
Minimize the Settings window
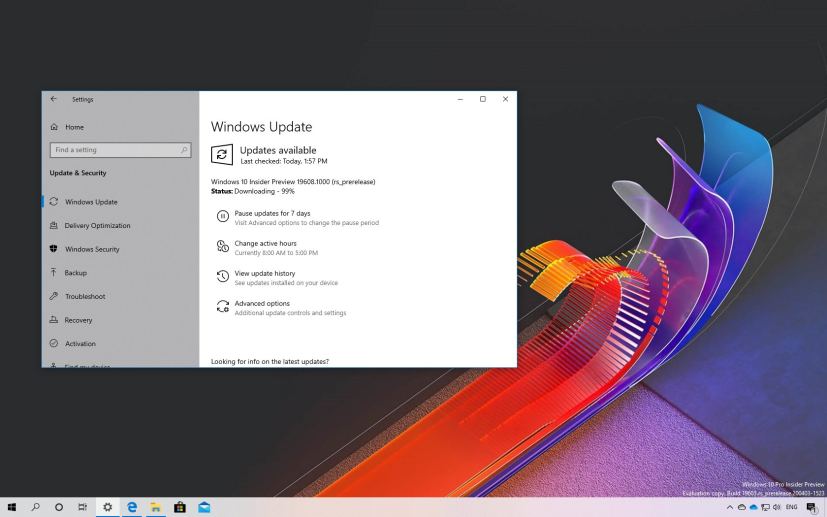(460, 99)
